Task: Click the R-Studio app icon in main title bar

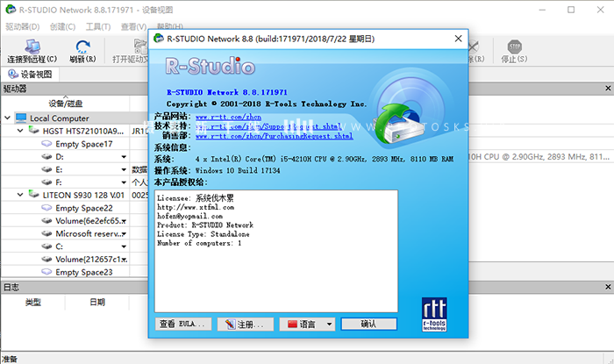Action: pos(11,10)
